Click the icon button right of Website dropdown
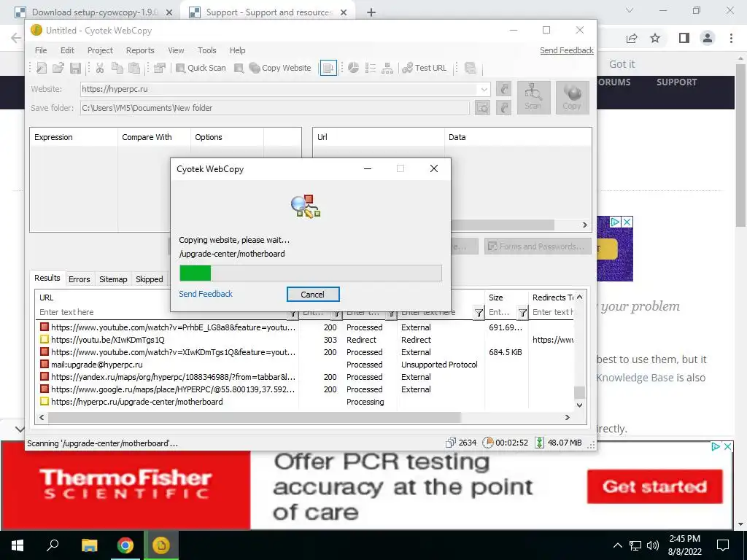747x560 pixels. [503, 88]
